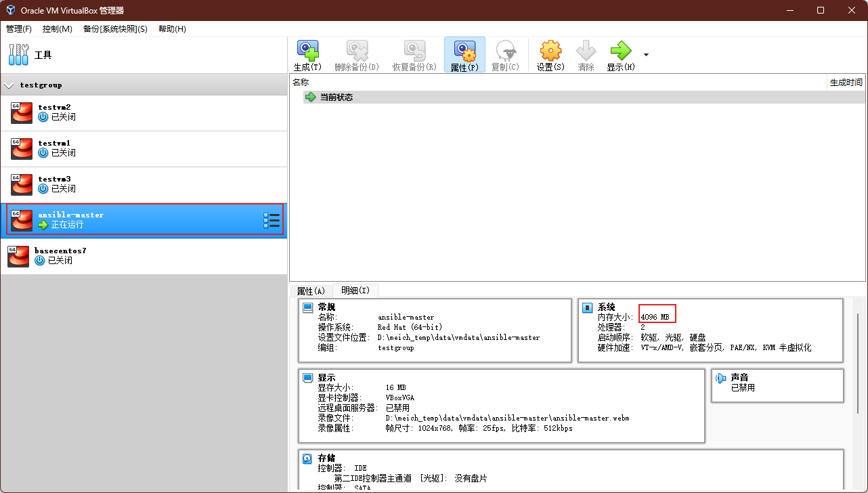This screenshot has width=868, height=493.
Task: Click the 声音 speaker icon
Action: click(721, 378)
